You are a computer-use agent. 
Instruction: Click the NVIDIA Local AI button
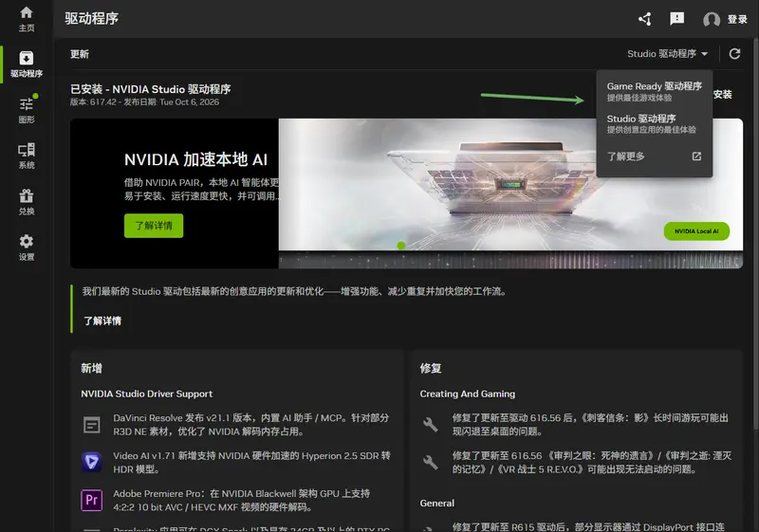[x=696, y=231]
